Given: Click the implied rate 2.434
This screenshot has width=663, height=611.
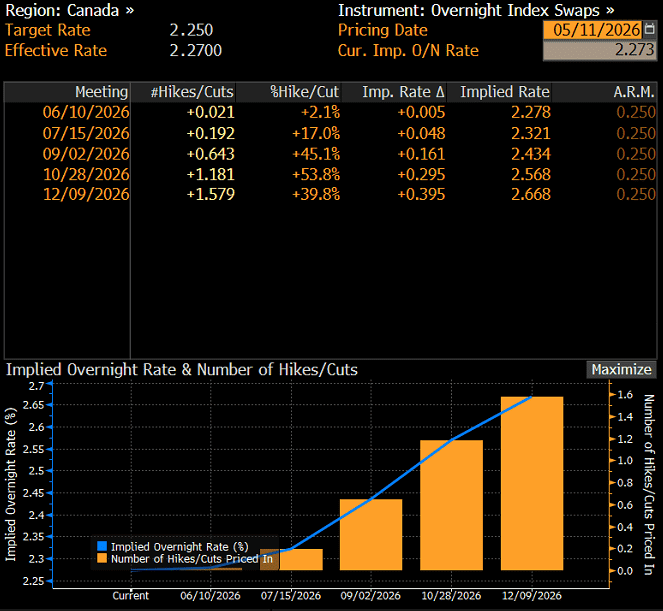Looking at the screenshot, I should coord(531,154).
